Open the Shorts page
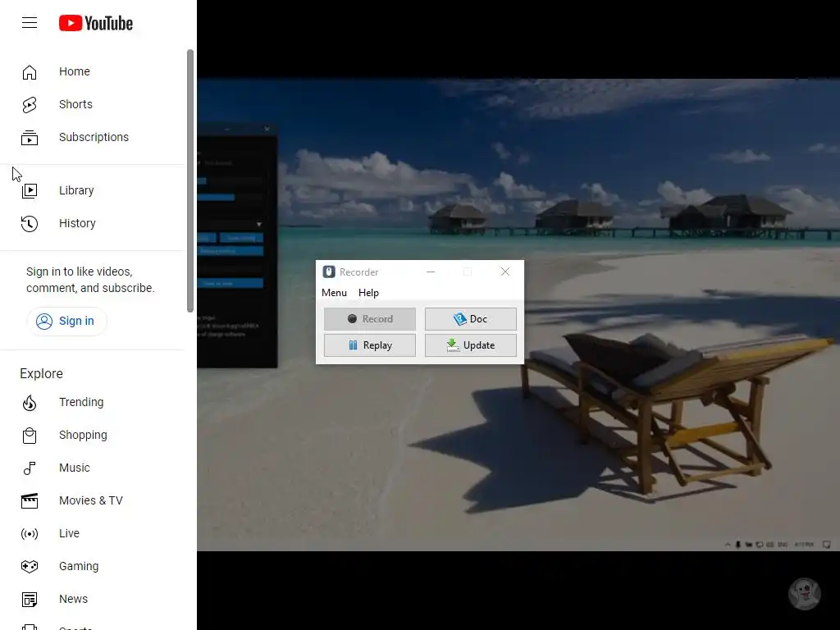Image resolution: width=840 pixels, height=630 pixels. [x=75, y=104]
